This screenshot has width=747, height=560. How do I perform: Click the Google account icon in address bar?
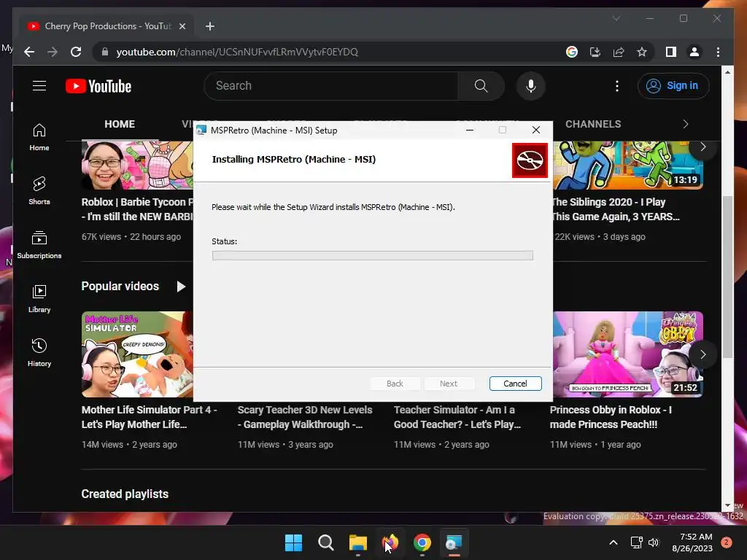pos(572,52)
